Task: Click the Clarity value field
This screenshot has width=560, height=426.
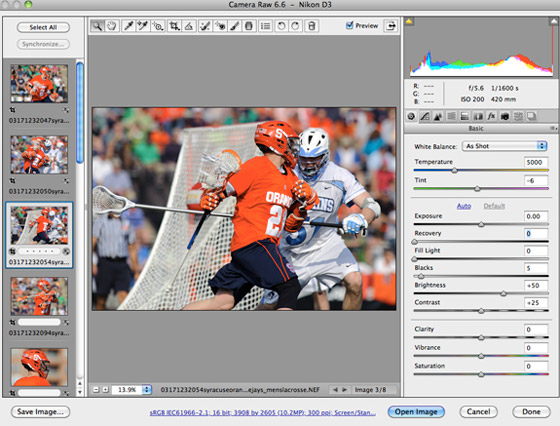Action: (x=536, y=330)
